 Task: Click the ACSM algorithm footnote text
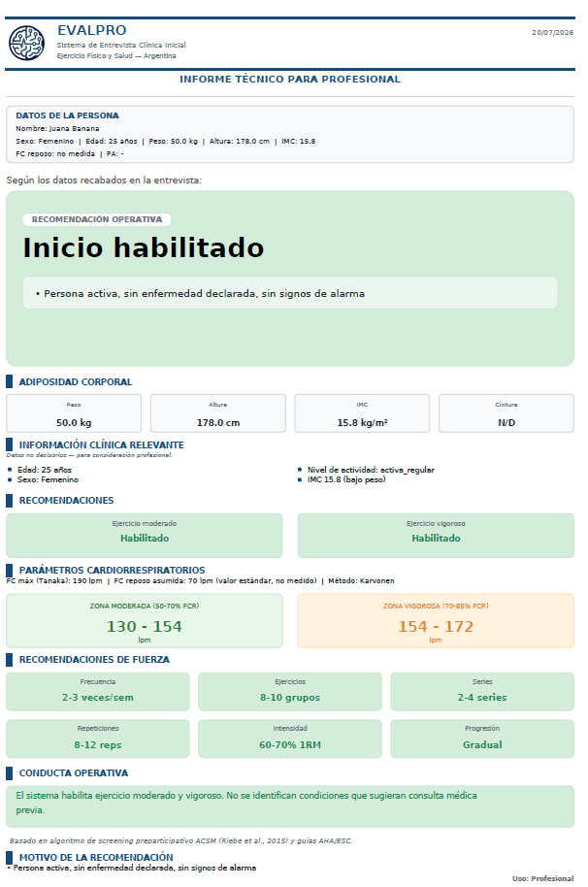[x=180, y=841]
